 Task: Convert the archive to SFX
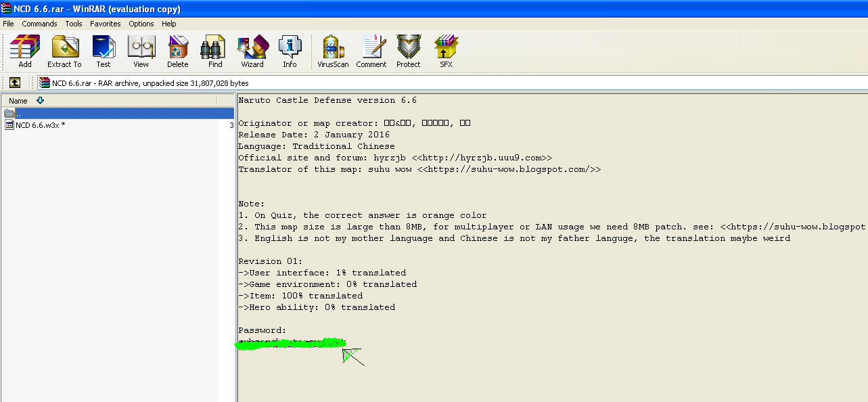click(446, 51)
